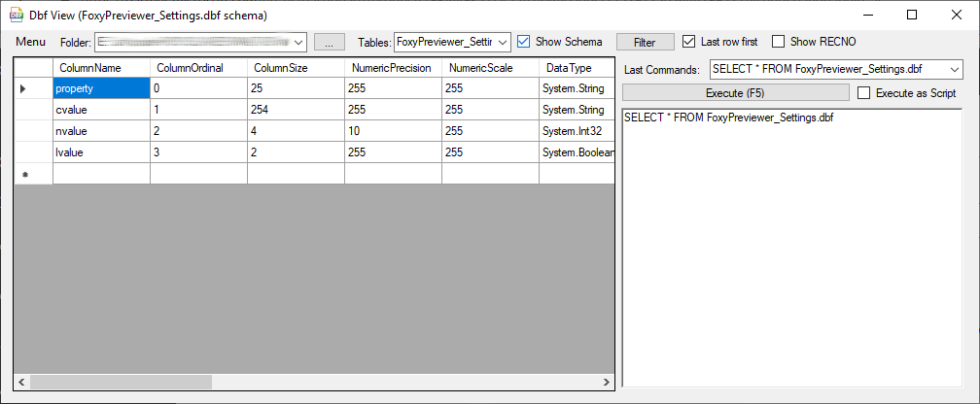The image size is (980, 404).
Task: Click the select-all corner cell of the grid
Action: pos(33,68)
